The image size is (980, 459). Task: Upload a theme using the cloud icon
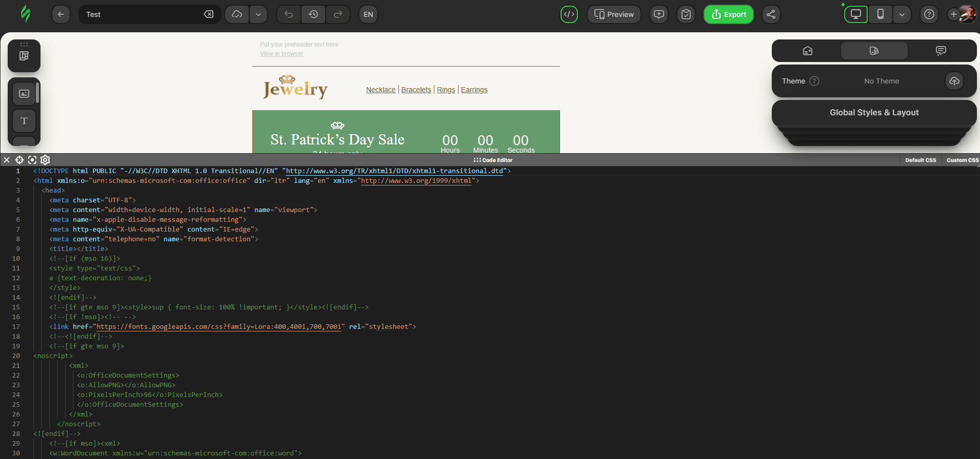[954, 81]
